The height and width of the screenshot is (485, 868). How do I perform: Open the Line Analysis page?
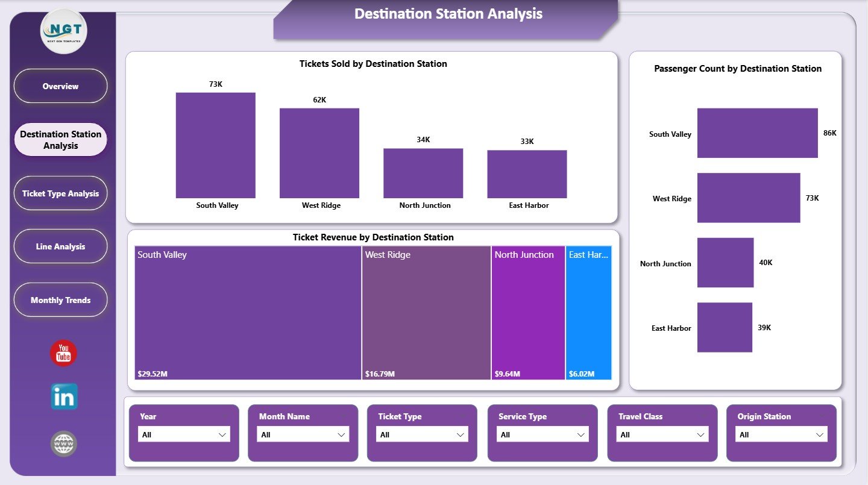(60, 246)
